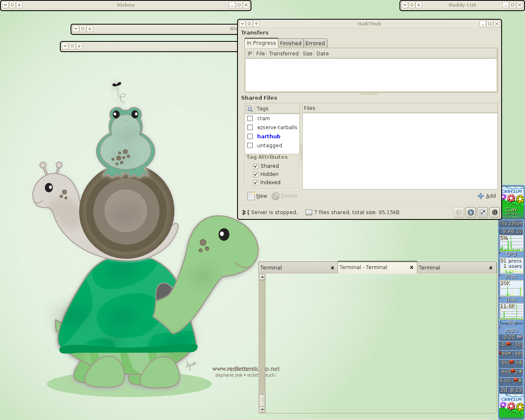Click the Add files button
Screen dimensions: 525x420
[487, 196]
